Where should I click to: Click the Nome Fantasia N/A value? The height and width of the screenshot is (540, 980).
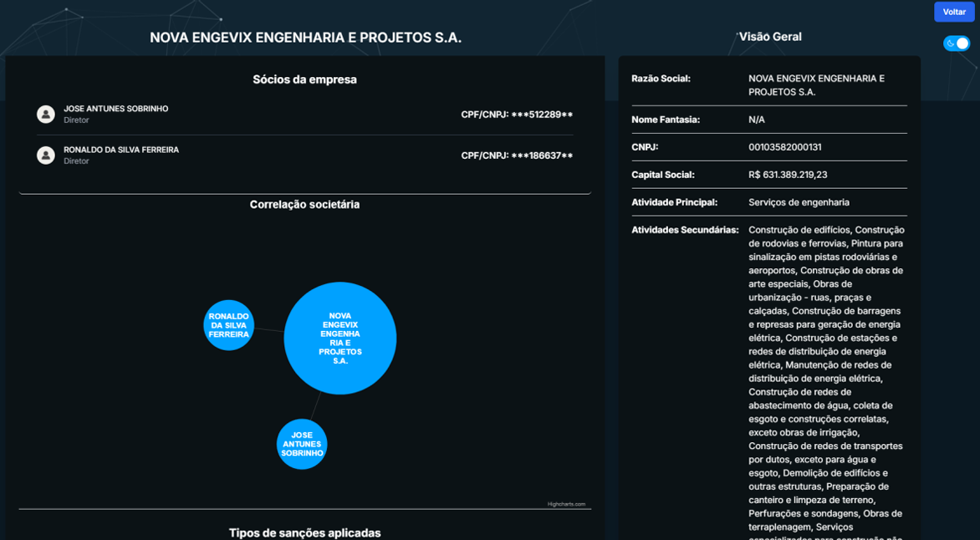[756, 120]
